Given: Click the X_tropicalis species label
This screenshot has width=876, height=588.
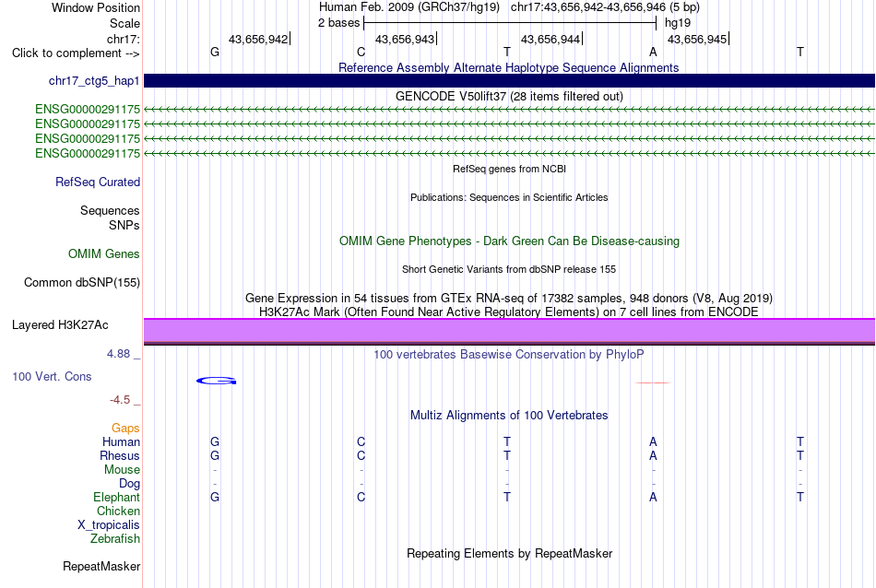Looking at the screenshot, I should [x=109, y=525].
